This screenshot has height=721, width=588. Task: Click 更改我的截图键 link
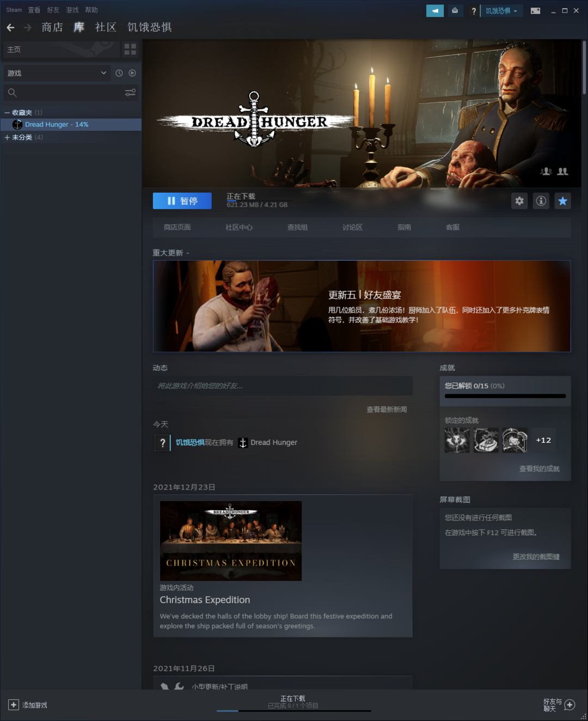pyautogui.click(x=536, y=557)
